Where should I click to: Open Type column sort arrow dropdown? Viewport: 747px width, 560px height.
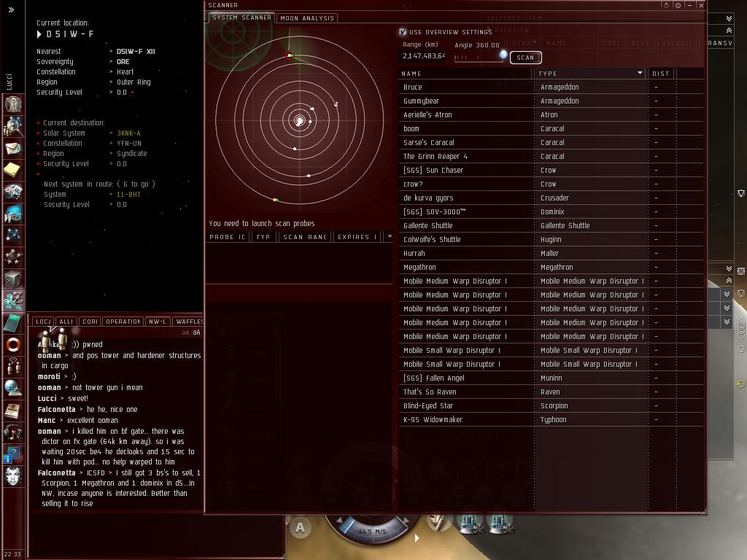(640, 73)
